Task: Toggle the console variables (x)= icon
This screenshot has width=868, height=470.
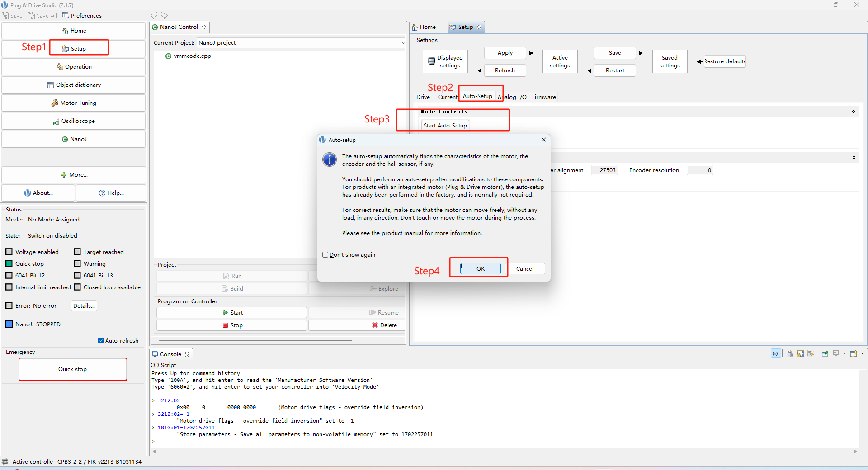Action: [776, 354]
